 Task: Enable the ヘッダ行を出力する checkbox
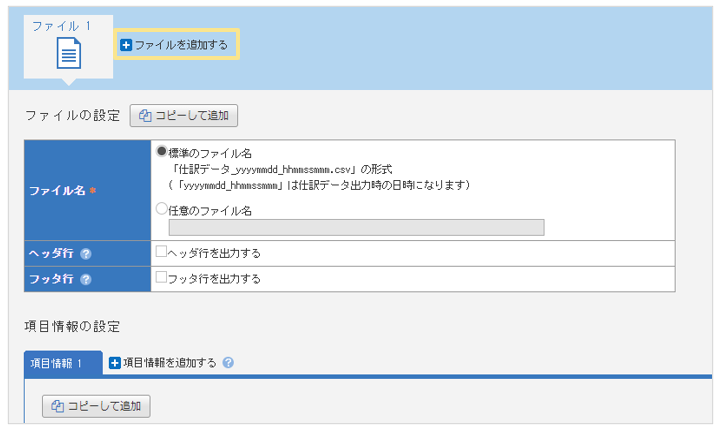(161, 253)
